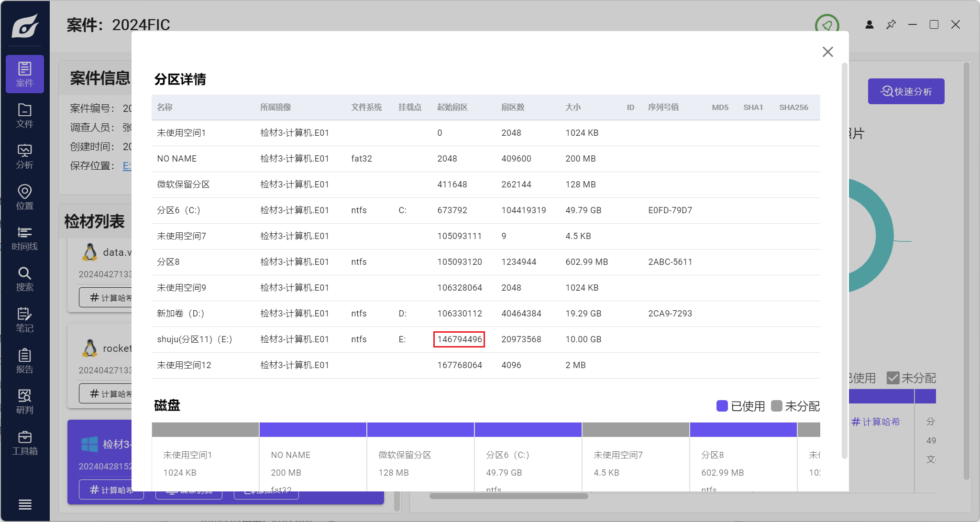The width and height of the screenshot is (980, 522).
Task: Open the 保存位置 path link
Action: click(x=127, y=165)
